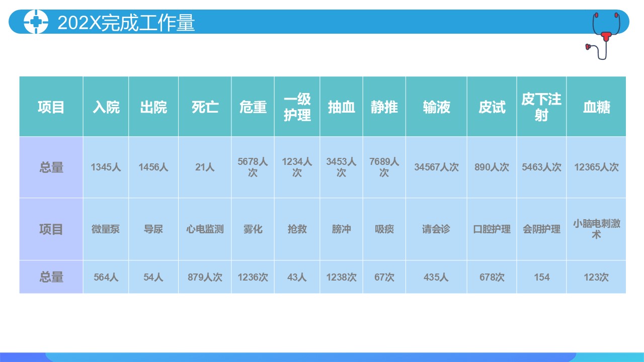
Task: Click the 皮下注射 column header
Action: pos(541,107)
